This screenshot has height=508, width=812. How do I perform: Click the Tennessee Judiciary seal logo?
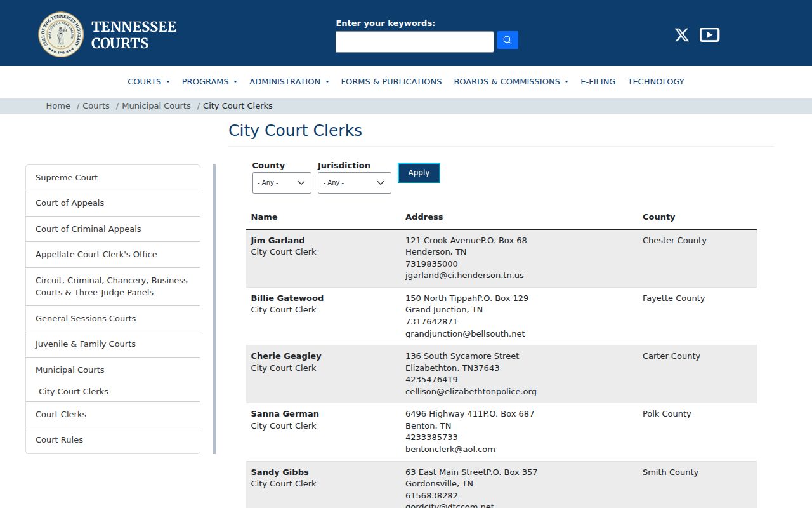click(61, 34)
